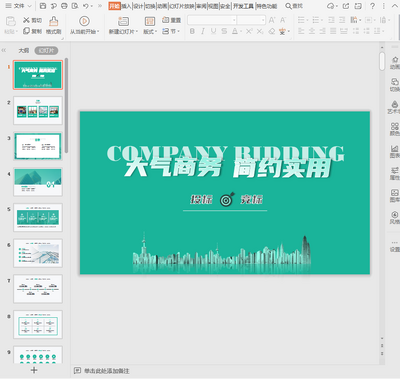Click the Cut (剪切) scissors icon
The width and height of the screenshot is (400, 379).
(x=26, y=20)
